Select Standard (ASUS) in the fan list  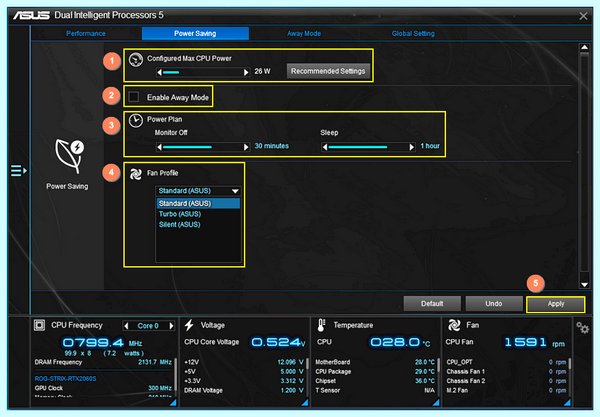[x=198, y=203]
